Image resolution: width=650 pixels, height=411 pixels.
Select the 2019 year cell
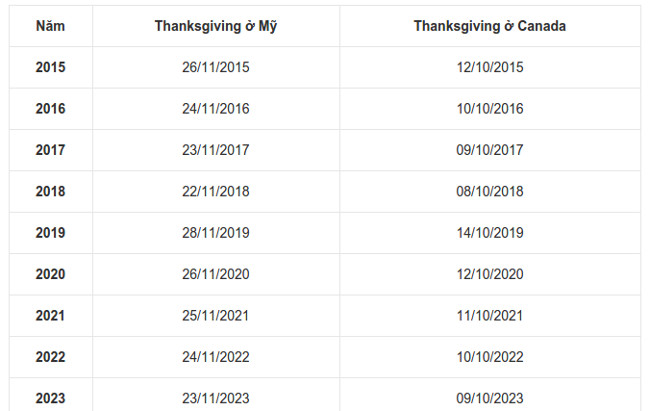(x=50, y=233)
